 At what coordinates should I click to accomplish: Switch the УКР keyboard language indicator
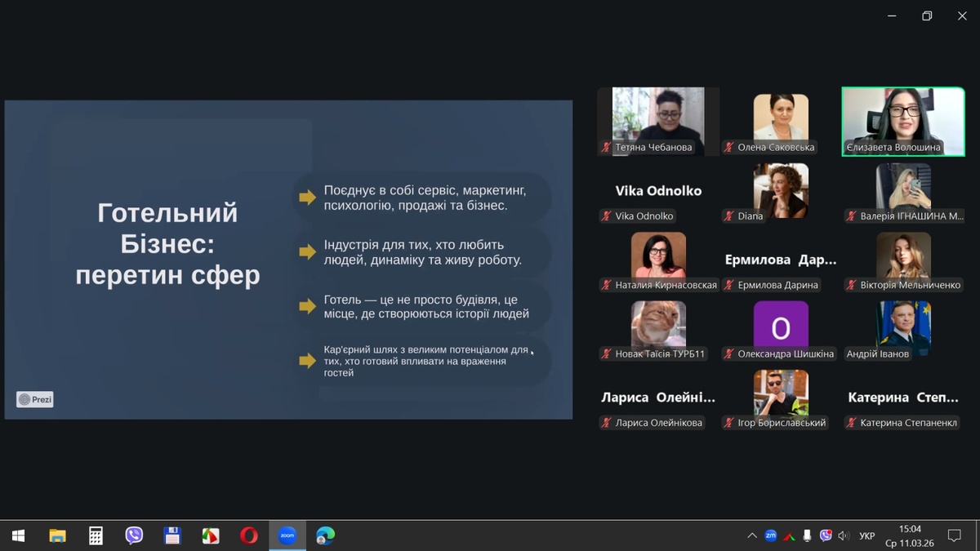coord(866,535)
